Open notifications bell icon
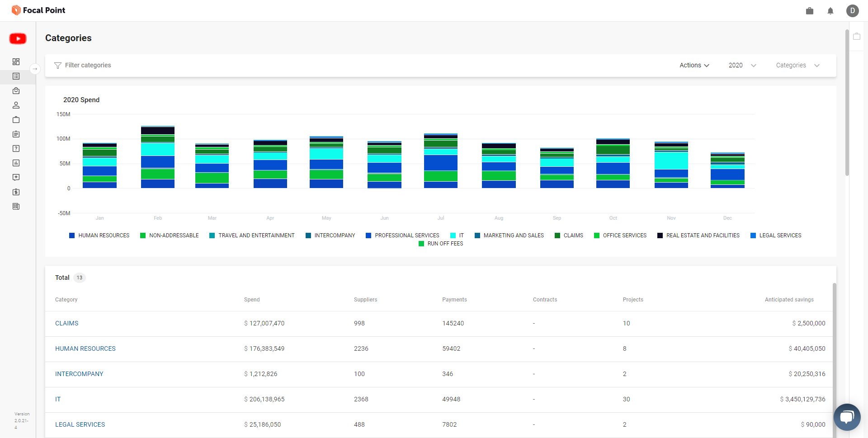The width and height of the screenshot is (868, 438). pyautogui.click(x=830, y=11)
